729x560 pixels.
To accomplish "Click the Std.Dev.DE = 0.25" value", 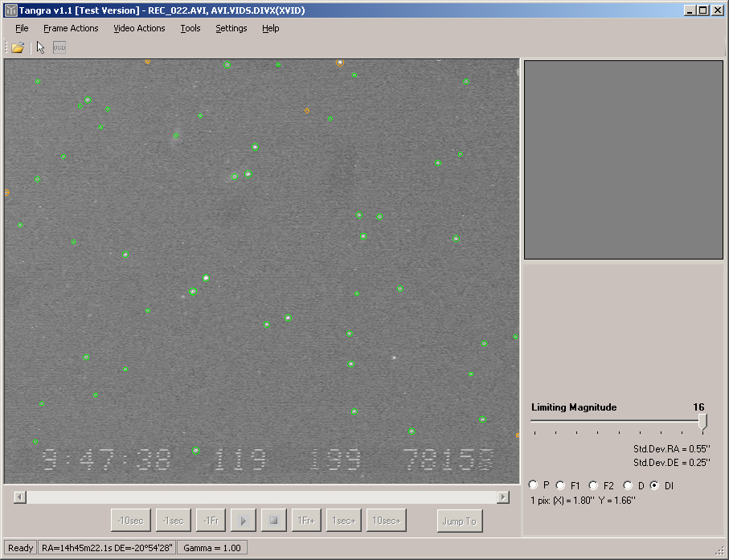I will 671,463.
